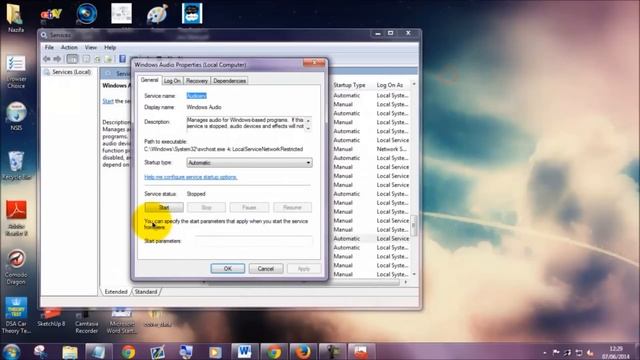Open SketchUp 8 desktop shortcut
The height and width of the screenshot is (360, 640).
(x=51, y=318)
